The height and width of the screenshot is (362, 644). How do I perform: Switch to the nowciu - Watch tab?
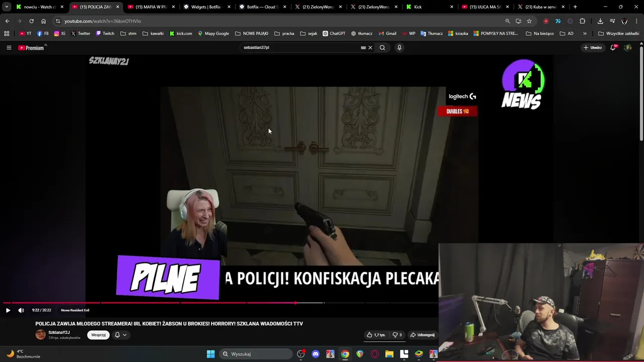39,7
